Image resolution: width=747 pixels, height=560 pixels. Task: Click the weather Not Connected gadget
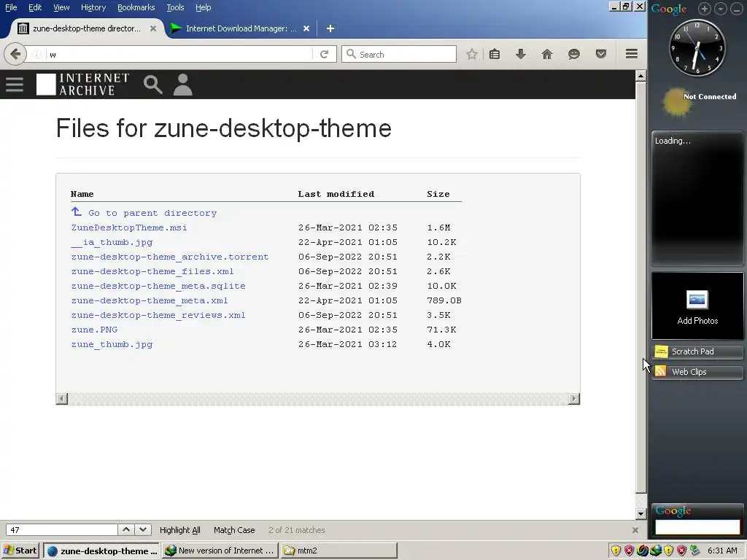[698, 102]
